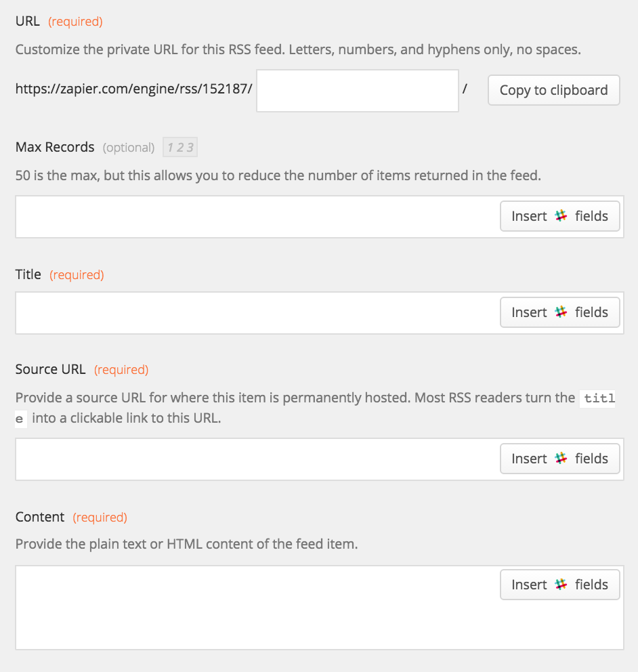Open Insert fields for Source URL

click(559, 459)
